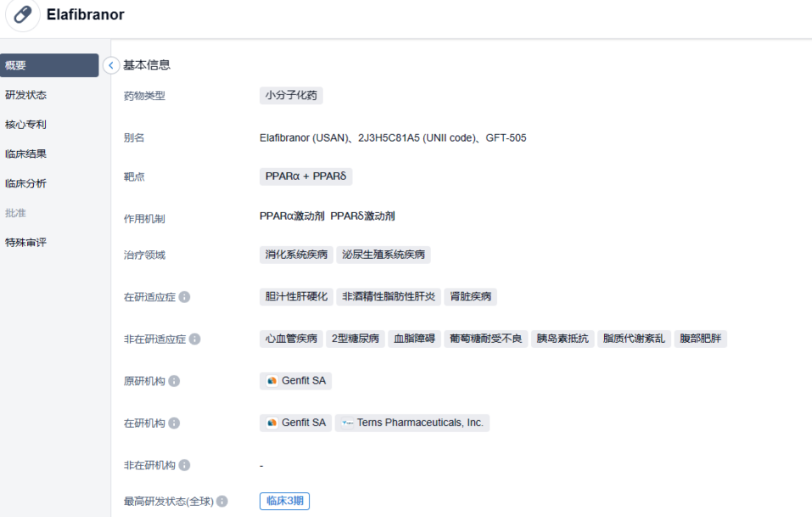Click info icon beside 最高研发状态(全球)
The height and width of the screenshot is (517, 812).
point(222,502)
